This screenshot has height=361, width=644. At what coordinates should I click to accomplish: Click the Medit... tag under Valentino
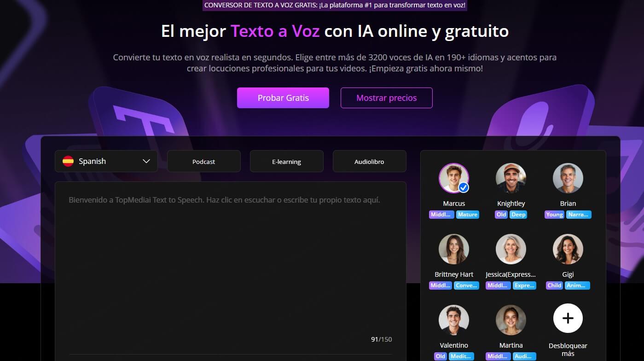[x=461, y=356]
